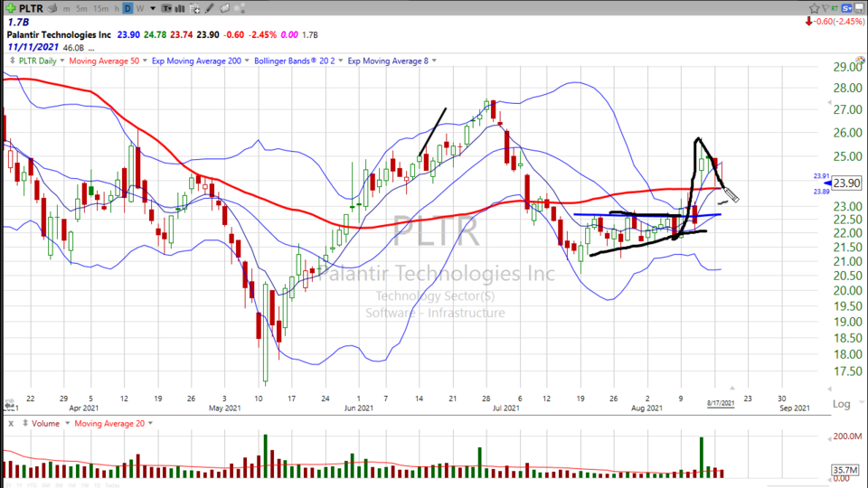Click the add indicator bars icon
868x488 pixels.
tap(180, 8)
